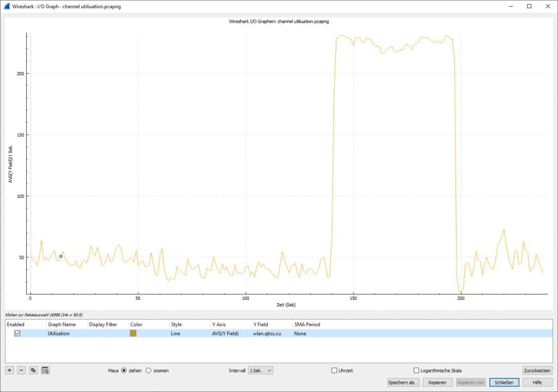Open the Intervall dropdown

click(x=260, y=371)
